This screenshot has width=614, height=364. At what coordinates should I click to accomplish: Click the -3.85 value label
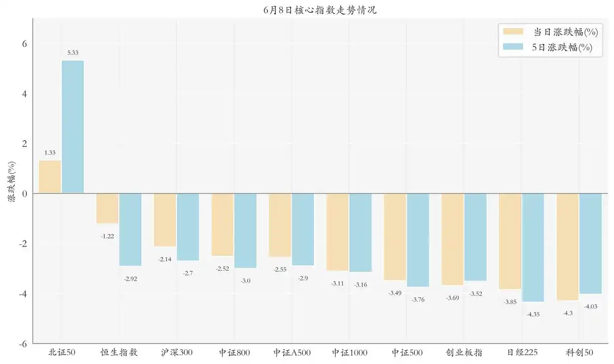(x=510, y=302)
